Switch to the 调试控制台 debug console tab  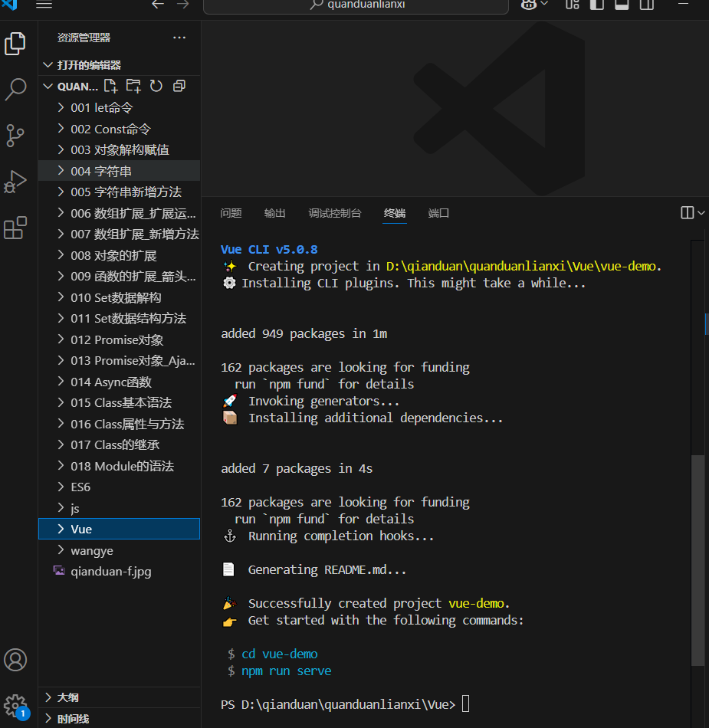click(335, 213)
